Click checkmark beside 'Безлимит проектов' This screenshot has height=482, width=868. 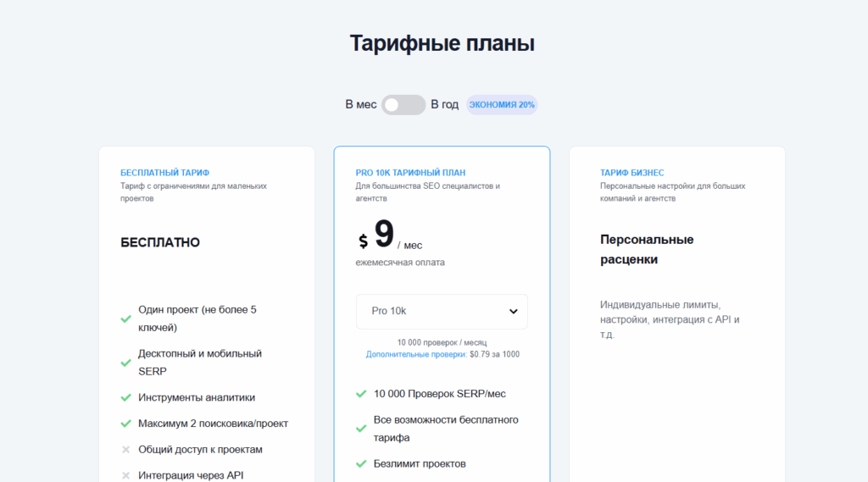coord(361,463)
